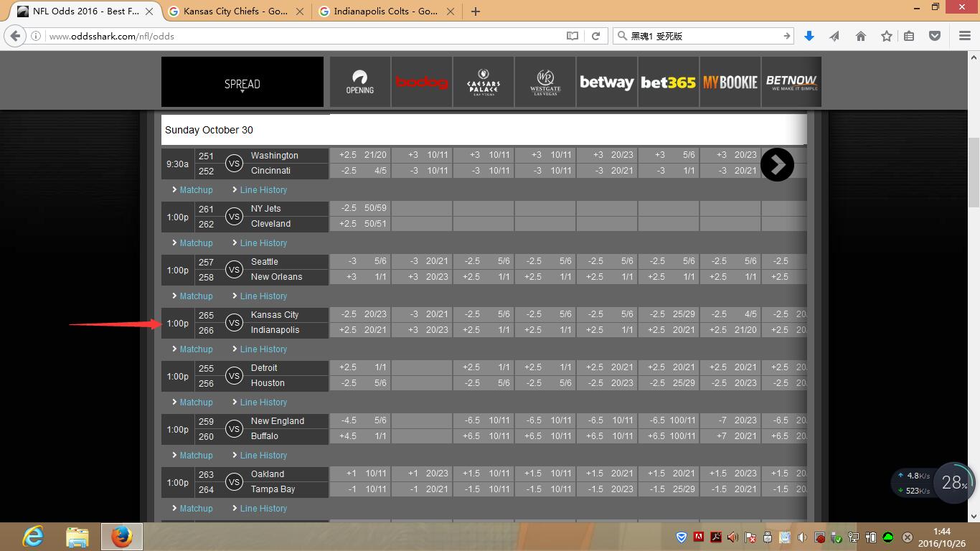Toggle reader view icon in address bar
This screenshot has width=980, height=551.
point(573,36)
